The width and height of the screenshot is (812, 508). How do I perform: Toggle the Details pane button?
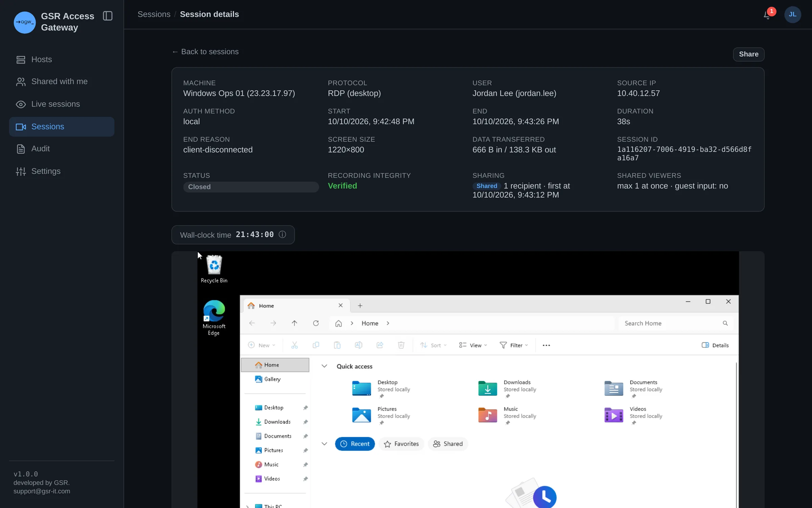pos(715,345)
